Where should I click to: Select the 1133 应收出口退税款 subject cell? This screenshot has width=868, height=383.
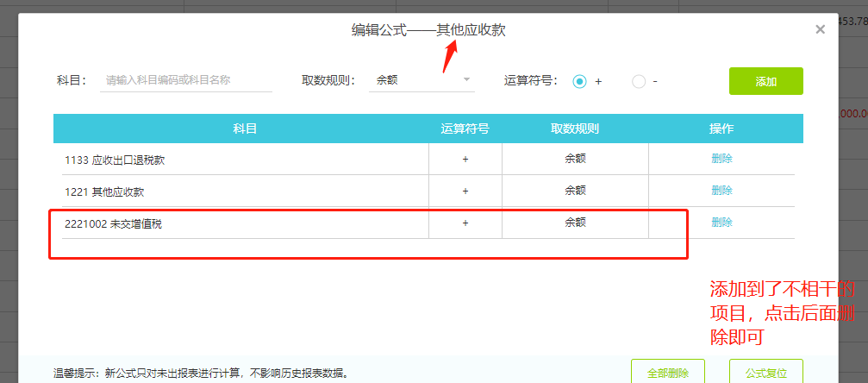click(246, 160)
